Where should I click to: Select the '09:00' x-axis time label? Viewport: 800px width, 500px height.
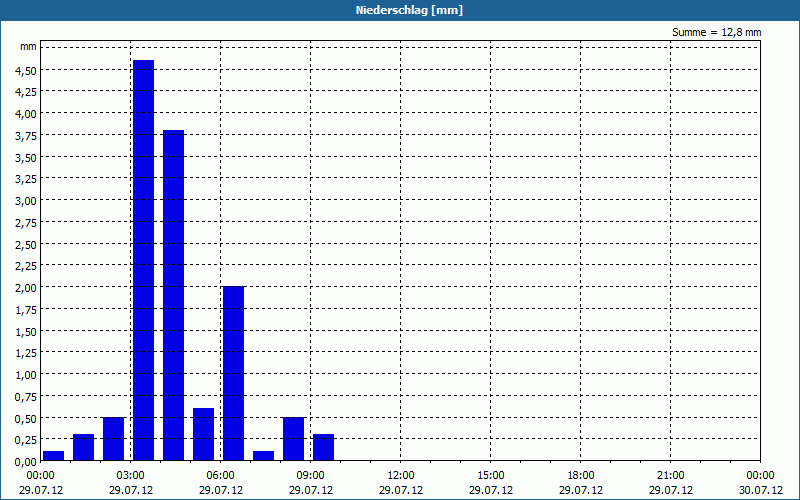pyautogui.click(x=311, y=476)
